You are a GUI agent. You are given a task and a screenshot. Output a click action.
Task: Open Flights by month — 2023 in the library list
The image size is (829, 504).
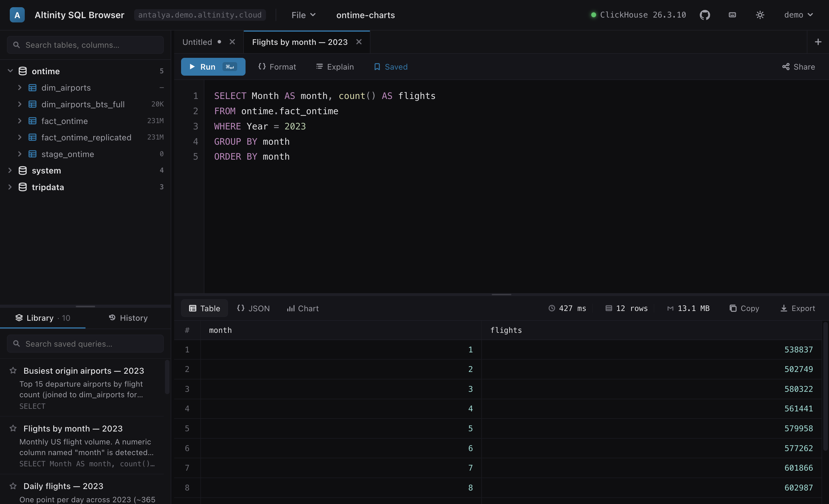pos(73,428)
